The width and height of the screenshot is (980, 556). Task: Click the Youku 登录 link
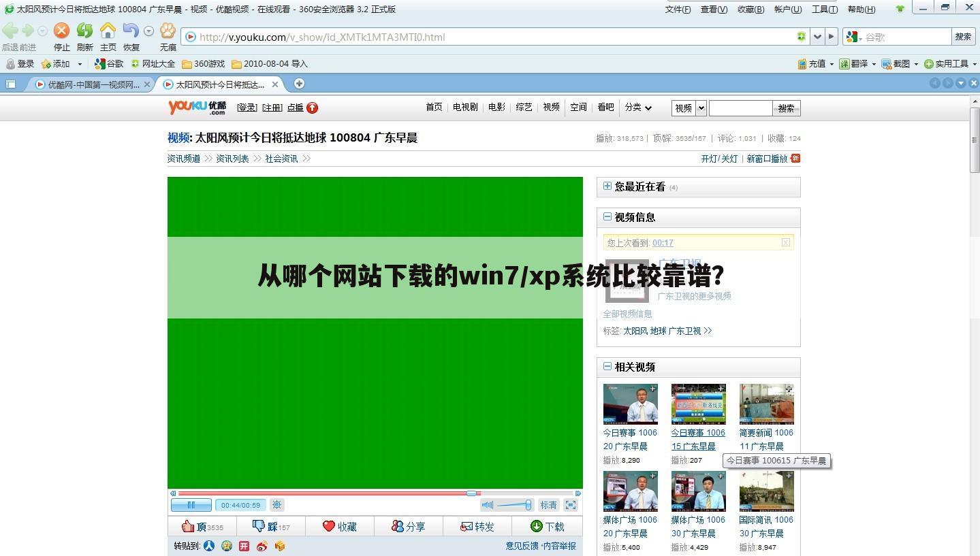(247, 108)
